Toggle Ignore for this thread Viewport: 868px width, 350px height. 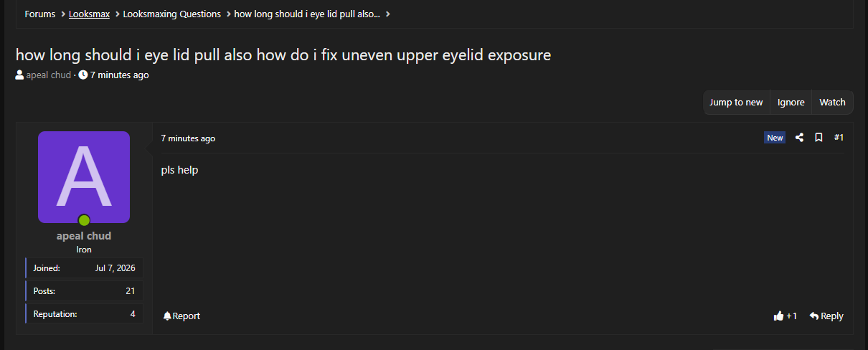coord(791,103)
